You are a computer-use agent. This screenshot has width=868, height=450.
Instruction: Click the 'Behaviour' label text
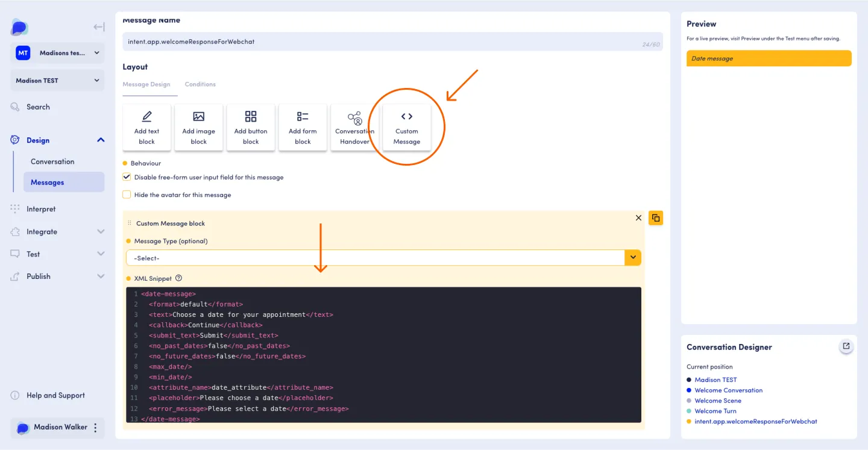click(x=146, y=163)
